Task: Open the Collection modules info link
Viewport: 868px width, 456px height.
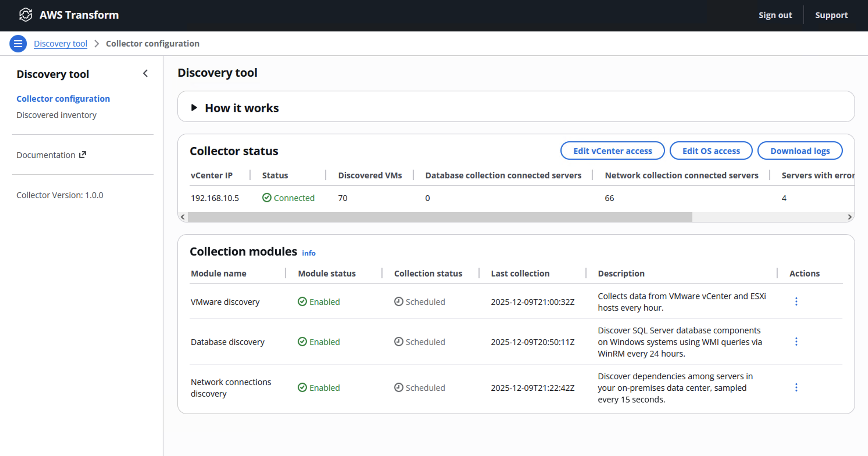Action: click(x=308, y=253)
